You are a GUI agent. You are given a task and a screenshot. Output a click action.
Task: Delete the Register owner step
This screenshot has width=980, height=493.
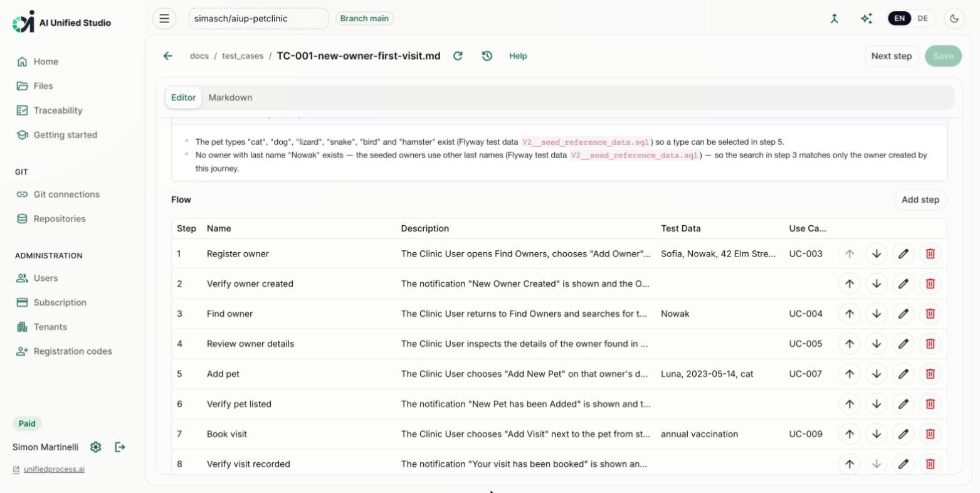coord(930,254)
